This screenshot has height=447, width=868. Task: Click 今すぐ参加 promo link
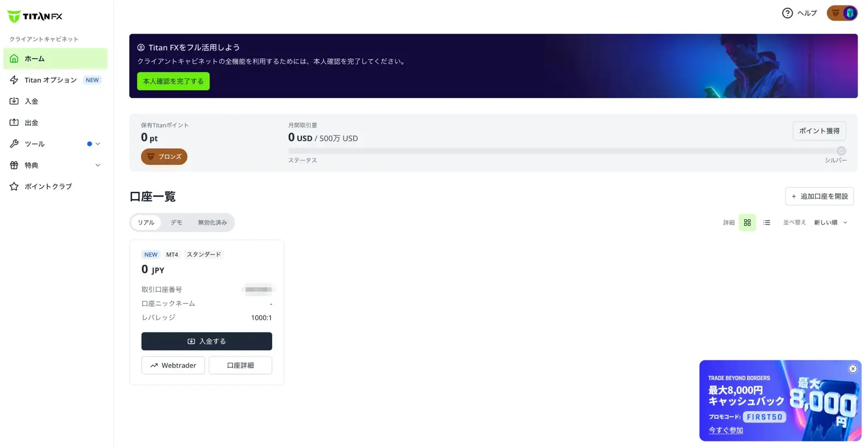coord(725,430)
